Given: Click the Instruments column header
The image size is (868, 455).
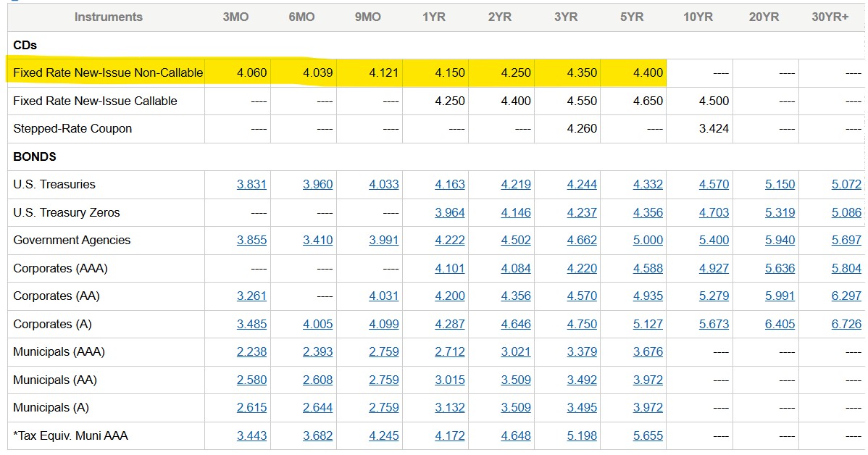Looking at the screenshot, I should pyautogui.click(x=109, y=17).
